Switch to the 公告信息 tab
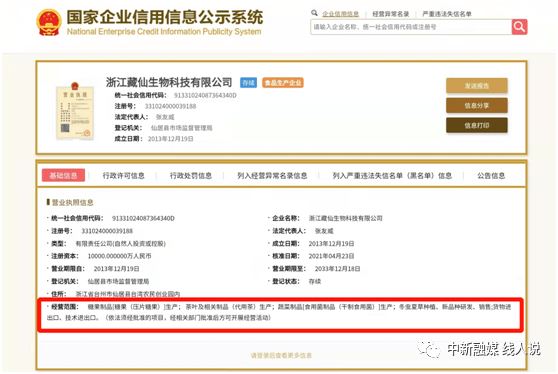 pyautogui.click(x=491, y=175)
